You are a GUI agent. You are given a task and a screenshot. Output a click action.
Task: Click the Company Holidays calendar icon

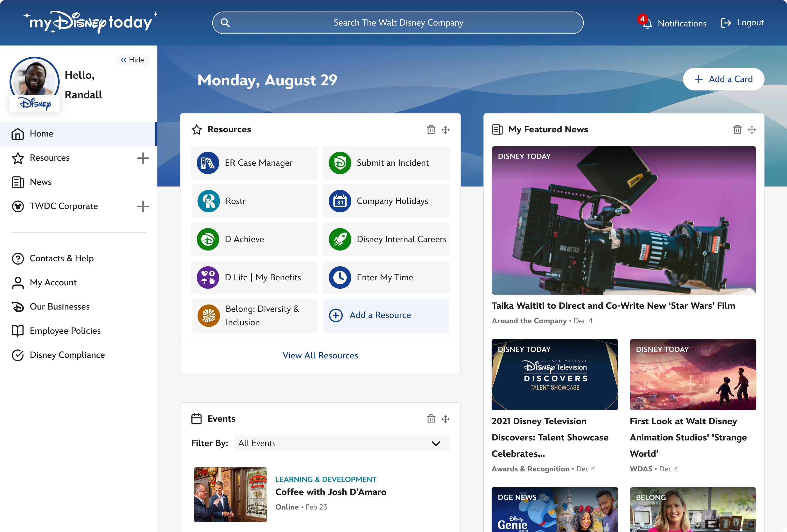coord(340,201)
